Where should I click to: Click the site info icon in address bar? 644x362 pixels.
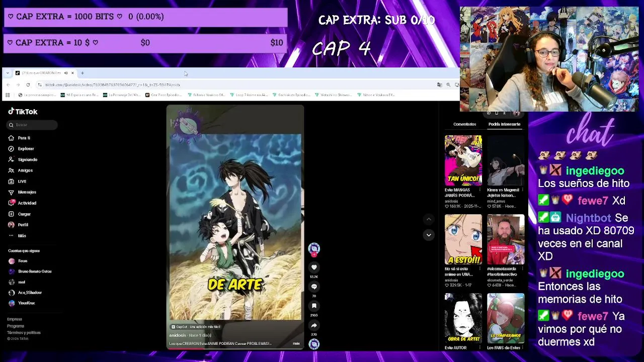tap(40, 85)
